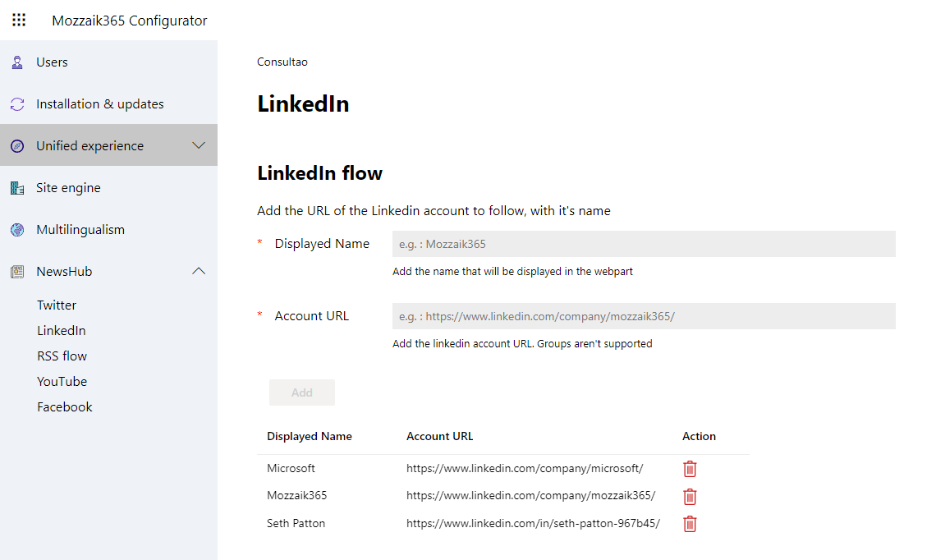Open the Facebook submenu item
Viewport: 936px width, 560px height.
[65, 407]
